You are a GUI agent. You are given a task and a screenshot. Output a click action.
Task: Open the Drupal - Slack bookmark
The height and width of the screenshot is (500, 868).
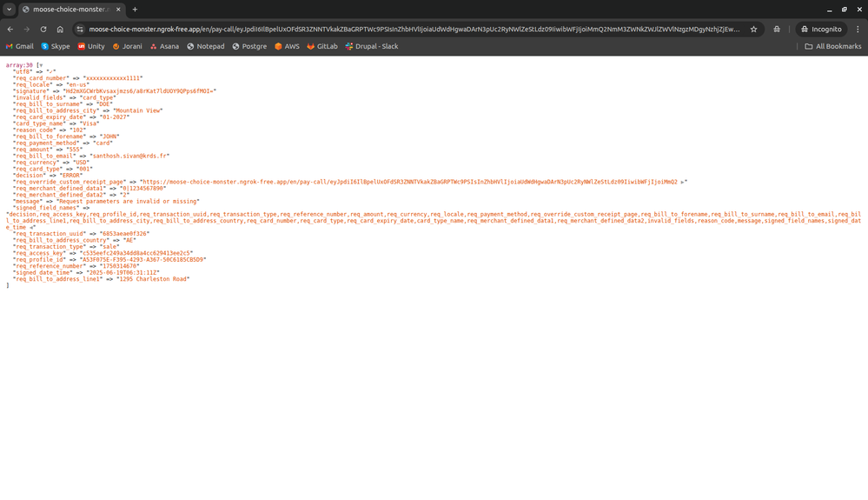click(x=371, y=46)
